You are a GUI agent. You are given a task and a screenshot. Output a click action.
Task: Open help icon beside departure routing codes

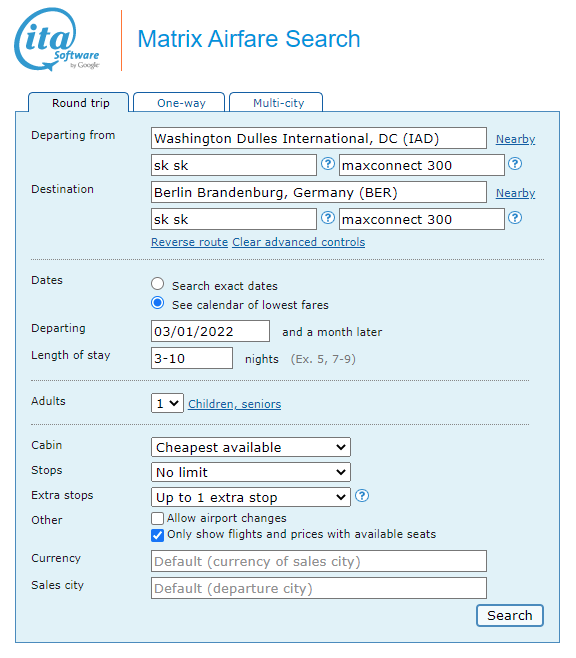328,164
